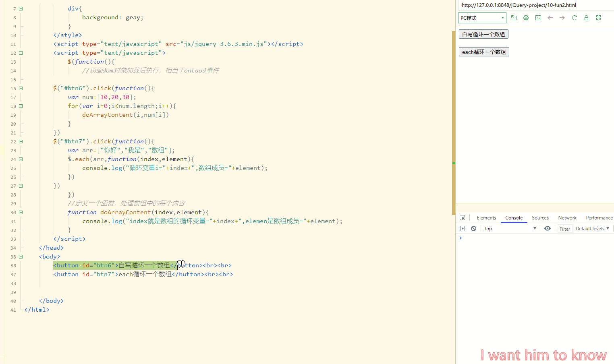The height and width of the screenshot is (364, 614).
Task: Click the $("#btn6").click line
Action: coord(104,88)
